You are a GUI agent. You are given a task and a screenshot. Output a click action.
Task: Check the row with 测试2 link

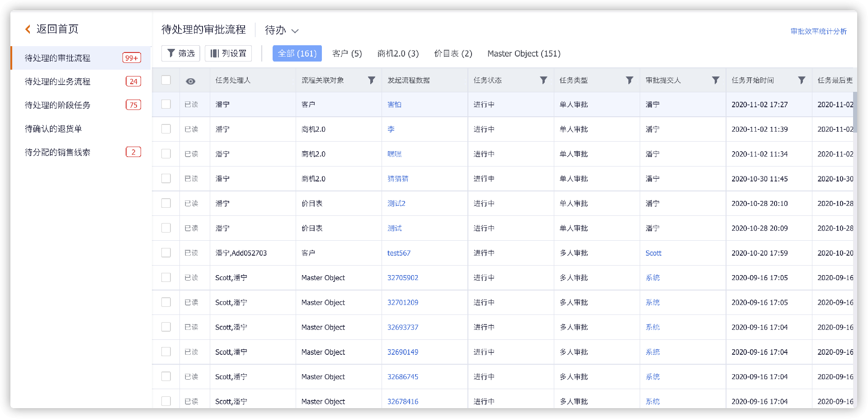[x=166, y=203]
